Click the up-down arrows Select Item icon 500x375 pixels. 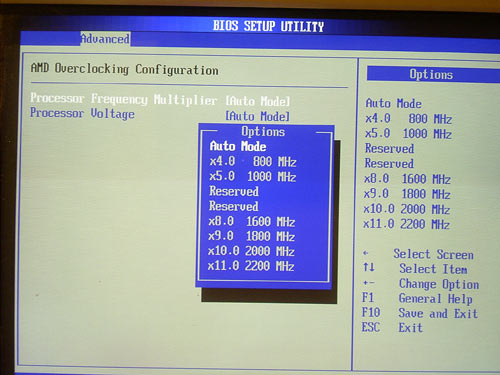tap(369, 267)
